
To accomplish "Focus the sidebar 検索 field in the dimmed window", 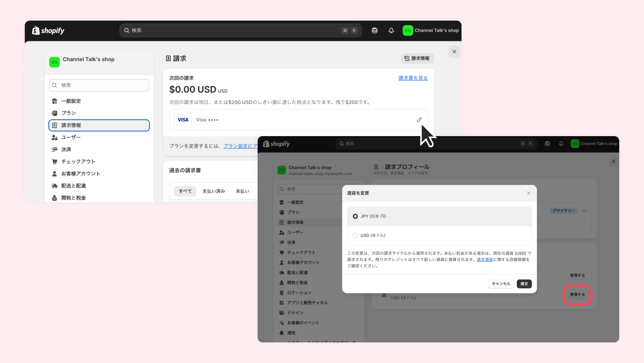I will [310, 189].
